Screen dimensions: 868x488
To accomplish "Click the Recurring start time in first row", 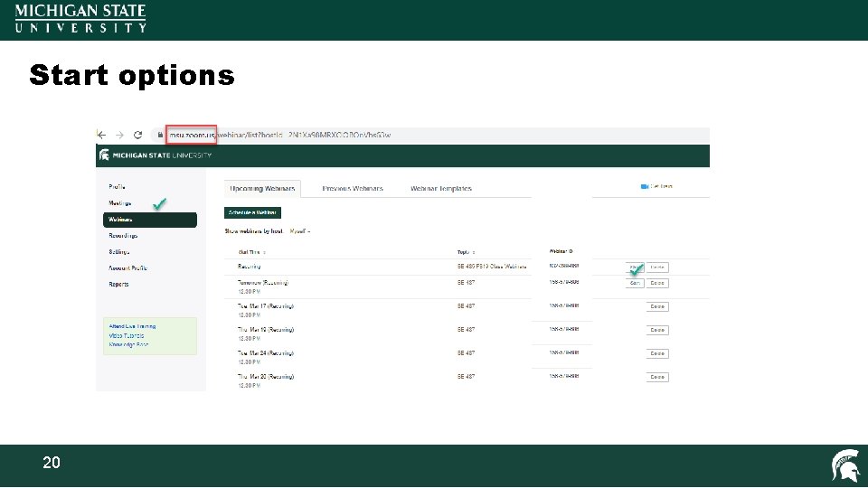I will [x=250, y=267].
